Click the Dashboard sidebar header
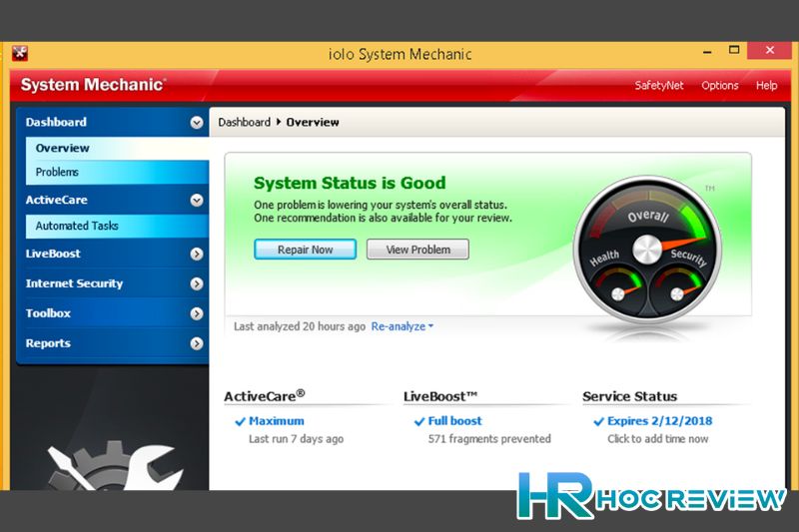 (x=56, y=122)
